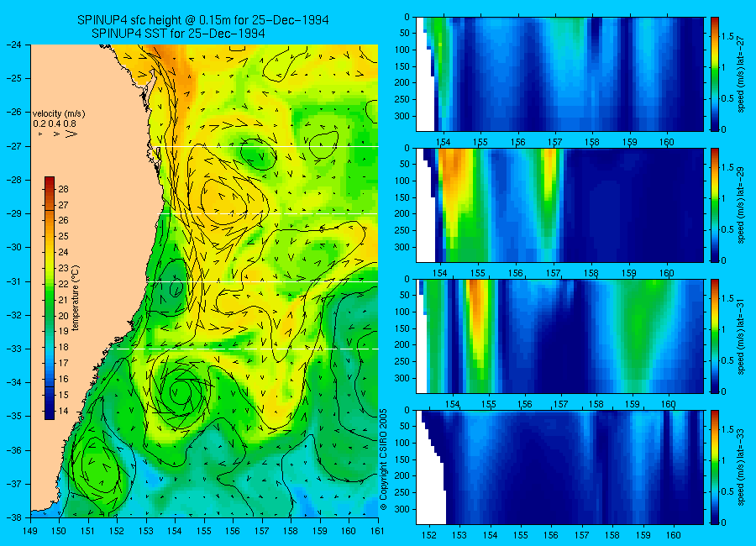Select the 'speed (m/s) lat=-33' label
756x546 pixels.
pos(741,467)
